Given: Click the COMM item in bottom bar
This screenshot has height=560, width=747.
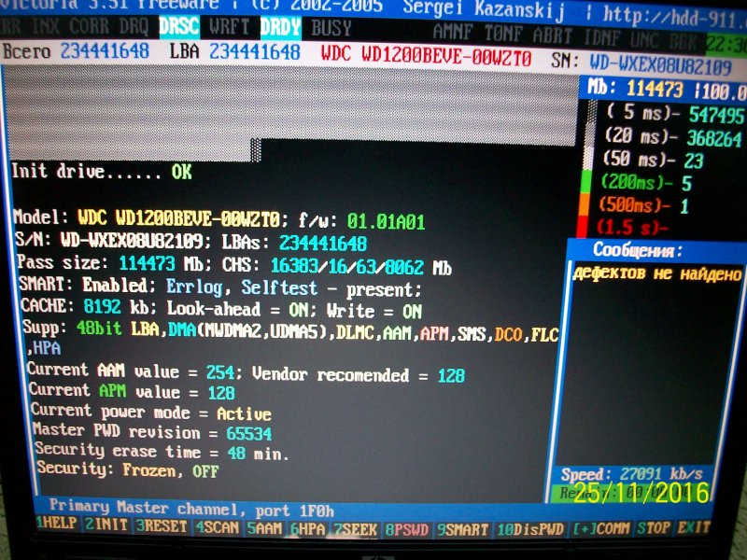Looking at the screenshot, I should pyautogui.click(x=603, y=528).
